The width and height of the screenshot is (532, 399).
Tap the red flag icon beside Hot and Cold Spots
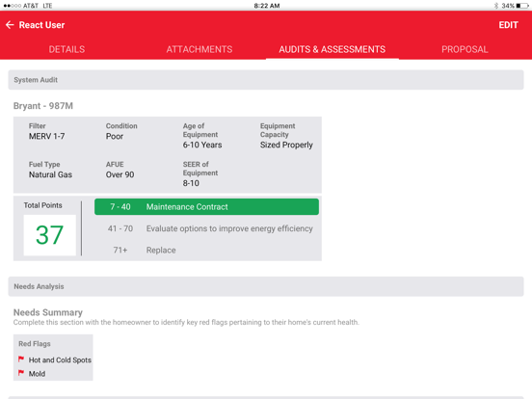(21, 359)
